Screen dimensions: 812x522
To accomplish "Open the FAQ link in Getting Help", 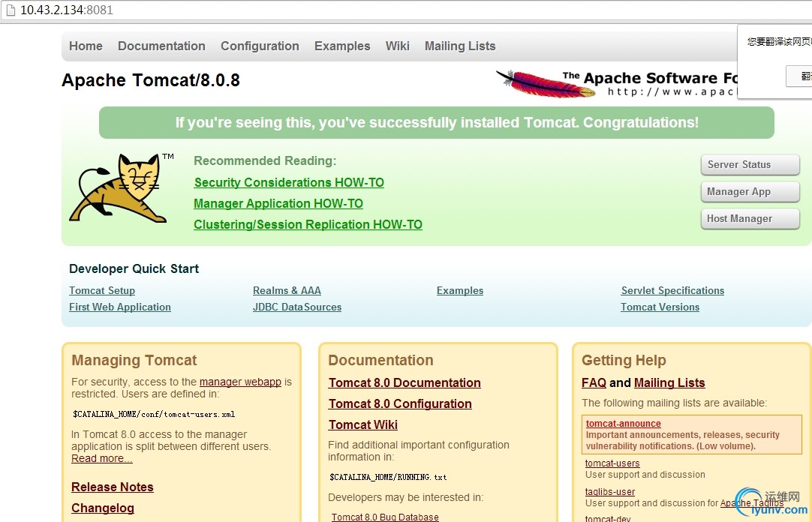I will pos(594,382).
